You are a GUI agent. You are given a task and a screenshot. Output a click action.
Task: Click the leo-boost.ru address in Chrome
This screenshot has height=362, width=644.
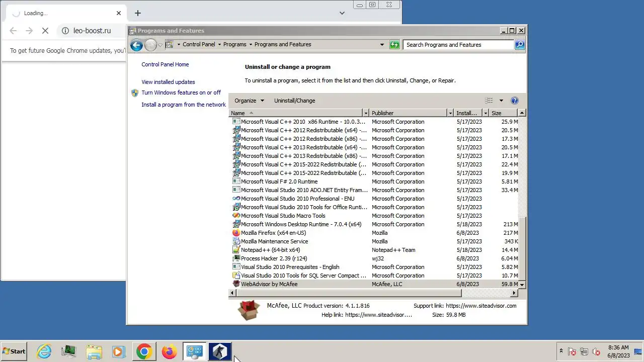pos(92,31)
